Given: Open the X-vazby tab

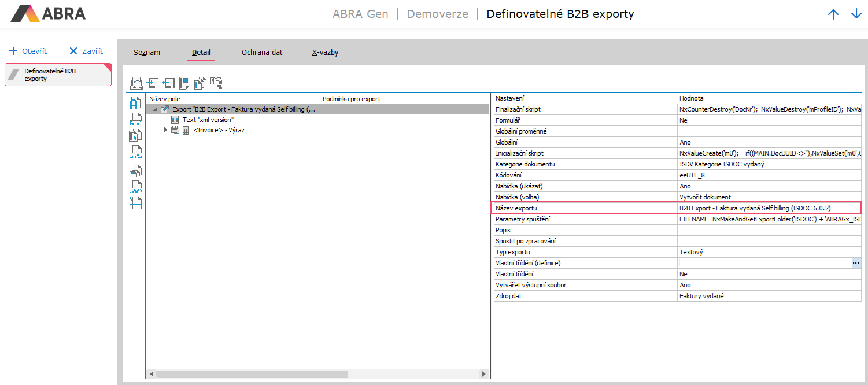Looking at the screenshot, I should 325,52.
